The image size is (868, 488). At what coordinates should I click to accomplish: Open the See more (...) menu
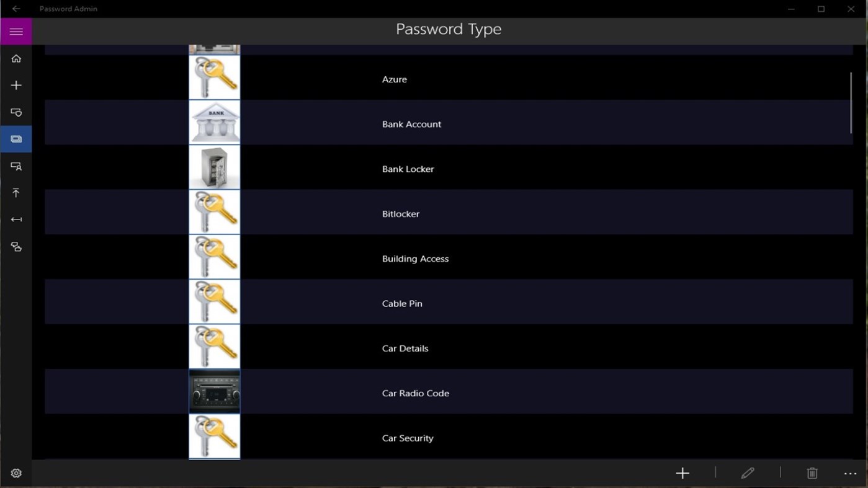[x=851, y=472]
